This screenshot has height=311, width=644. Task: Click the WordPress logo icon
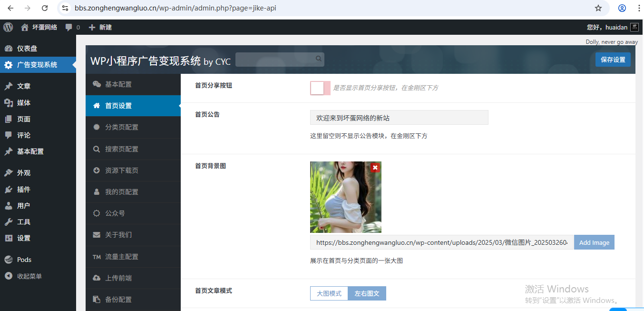pos(8,27)
